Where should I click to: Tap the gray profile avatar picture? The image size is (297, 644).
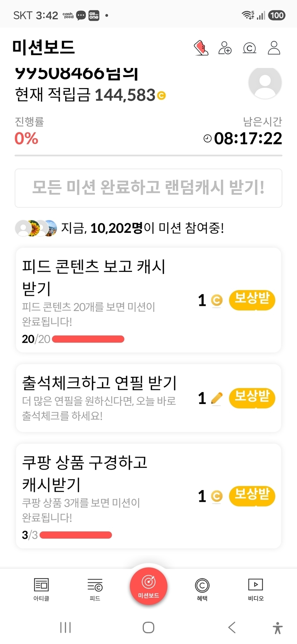click(x=265, y=83)
